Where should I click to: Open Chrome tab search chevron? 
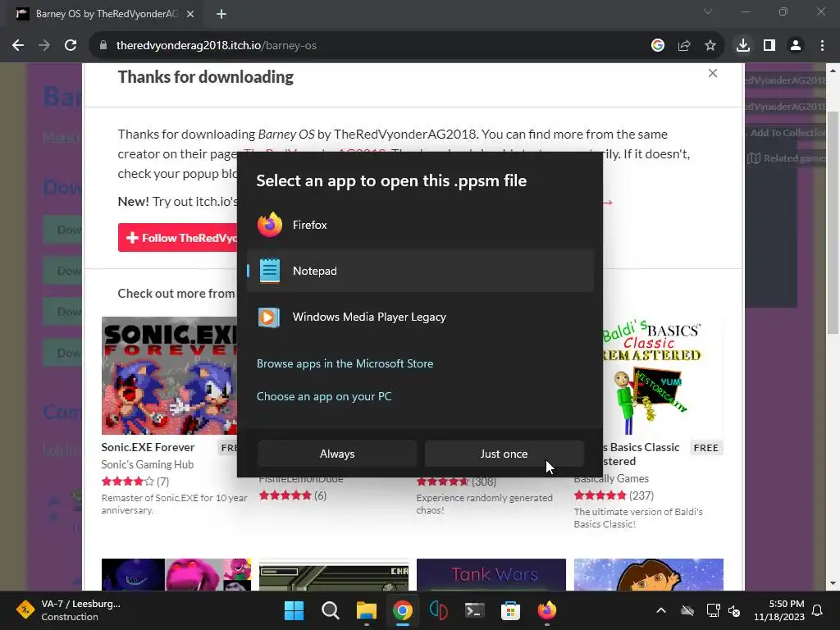[x=708, y=11]
